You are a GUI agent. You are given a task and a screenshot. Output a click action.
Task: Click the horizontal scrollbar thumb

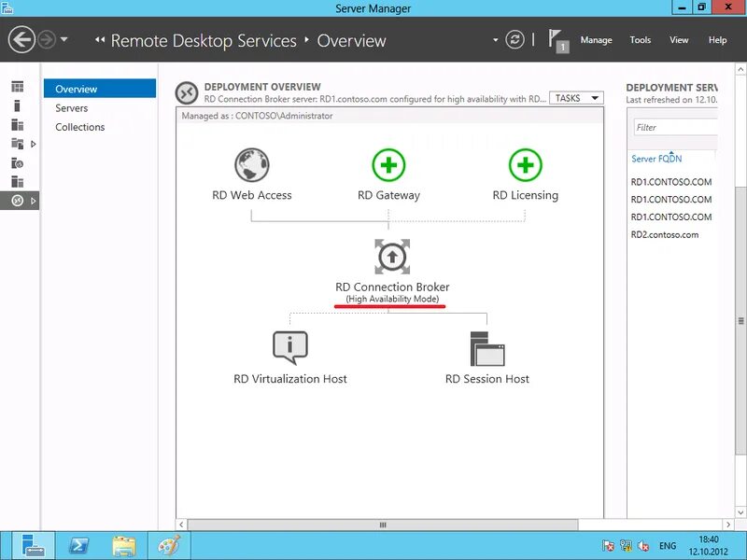tap(383, 525)
